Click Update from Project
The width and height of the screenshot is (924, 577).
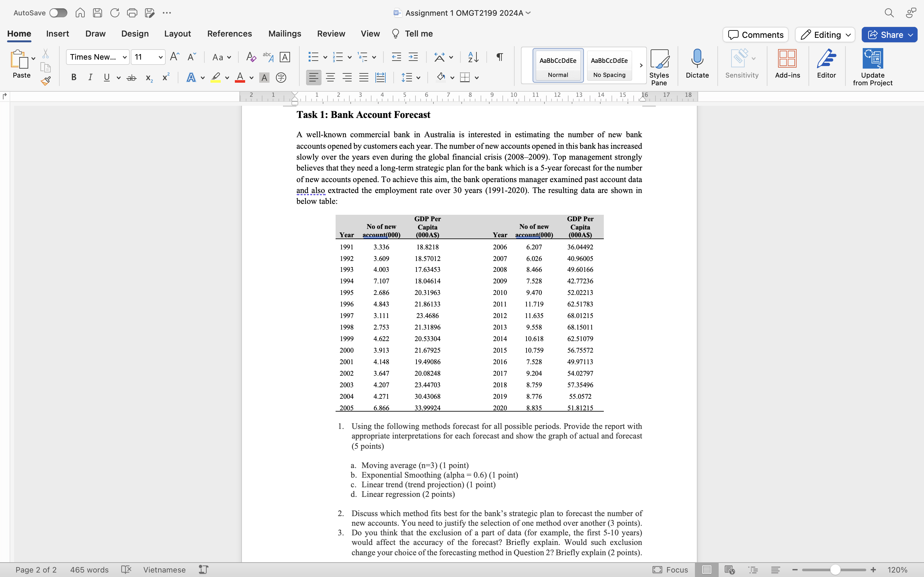tap(873, 66)
